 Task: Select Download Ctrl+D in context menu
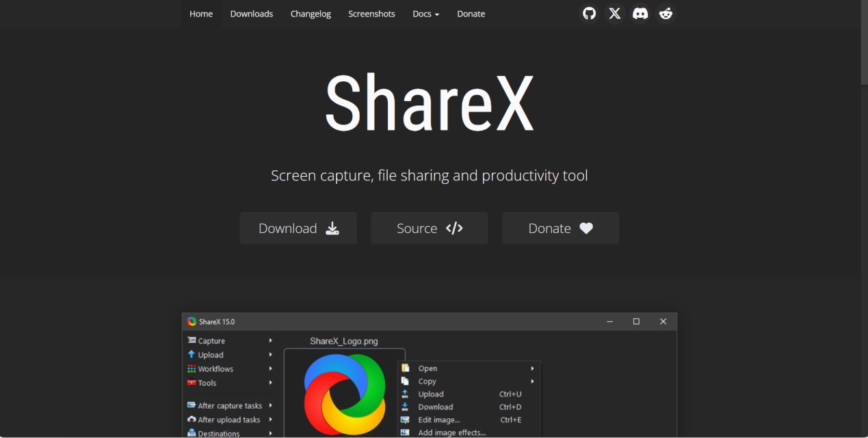coord(469,407)
